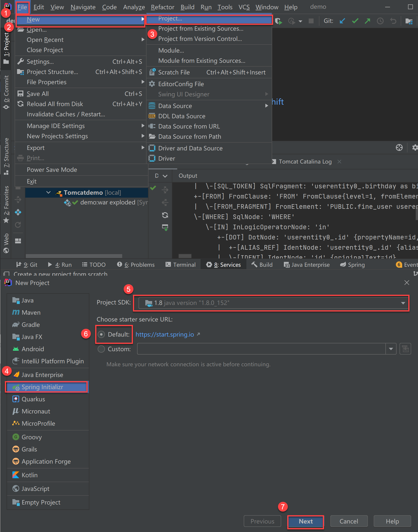Click the scroll-to-end icon beside Output
The width and height of the screenshot is (418, 532).
pos(165,228)
